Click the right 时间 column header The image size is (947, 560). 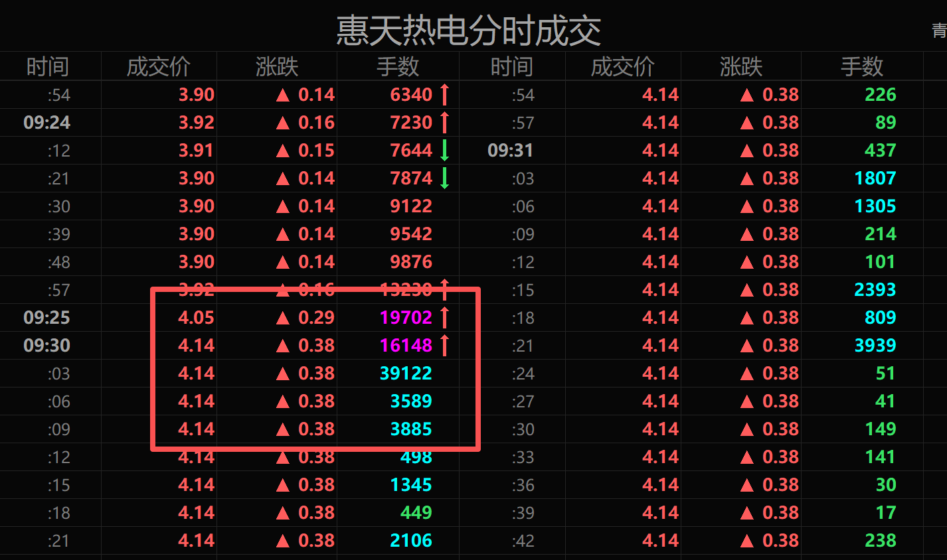511,66
